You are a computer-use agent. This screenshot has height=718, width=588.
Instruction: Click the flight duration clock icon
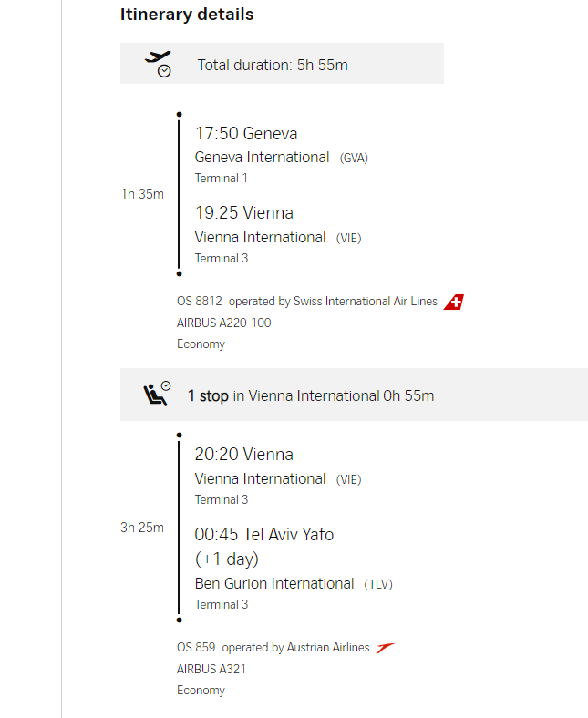pos(159,64)
